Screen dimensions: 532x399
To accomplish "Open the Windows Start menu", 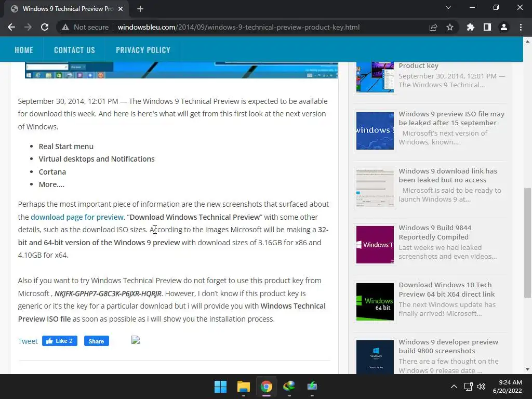I will (x=220, y=387).
